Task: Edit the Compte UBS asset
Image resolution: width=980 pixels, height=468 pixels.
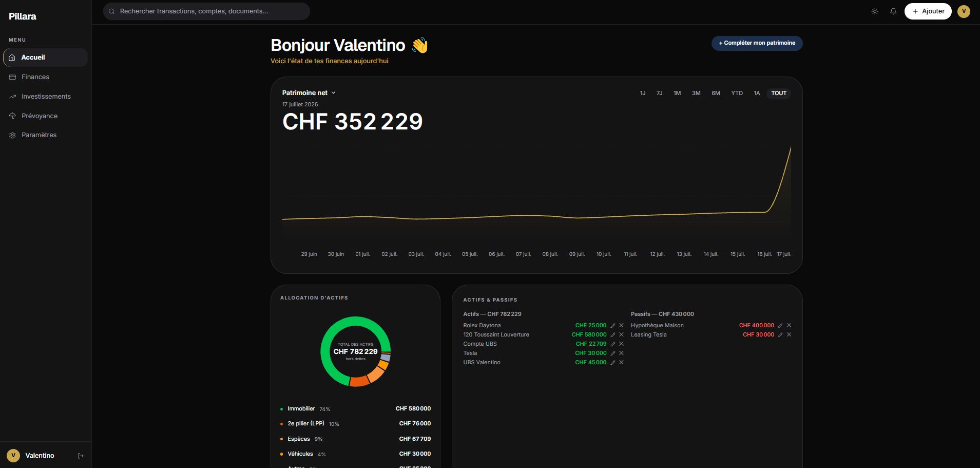Action: pos(612,344)
